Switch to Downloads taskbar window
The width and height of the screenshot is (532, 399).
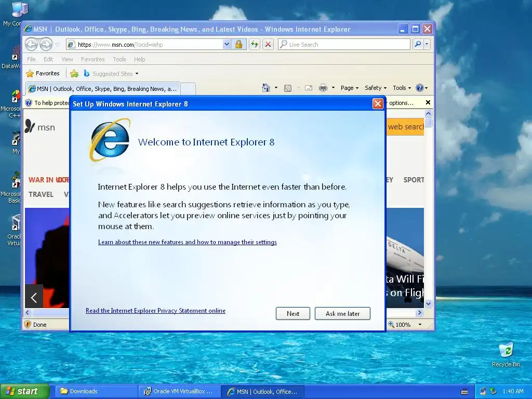96,391
